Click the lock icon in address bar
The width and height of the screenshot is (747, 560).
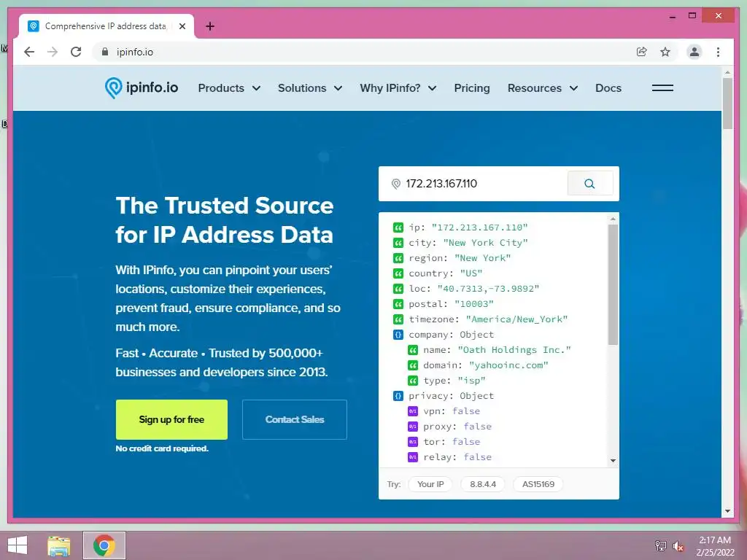tap(105, 52)
